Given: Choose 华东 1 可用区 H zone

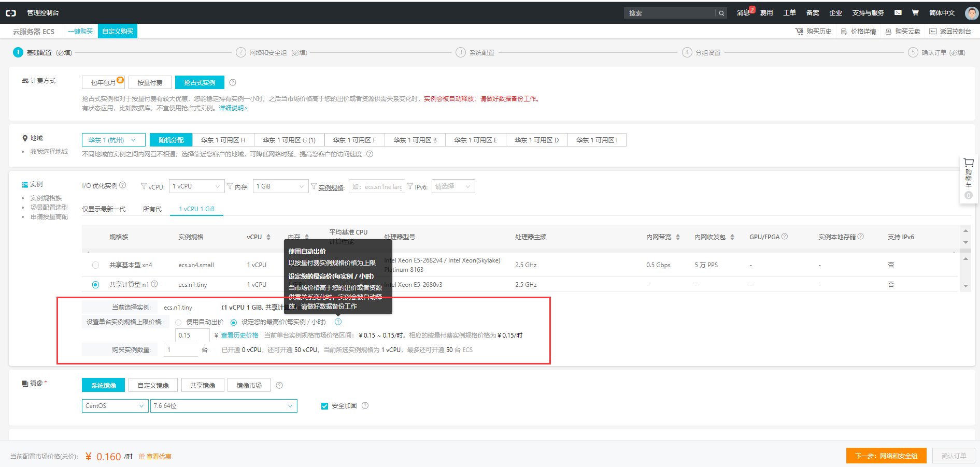Looking at the screenshot, I should [x=223, y=140].
